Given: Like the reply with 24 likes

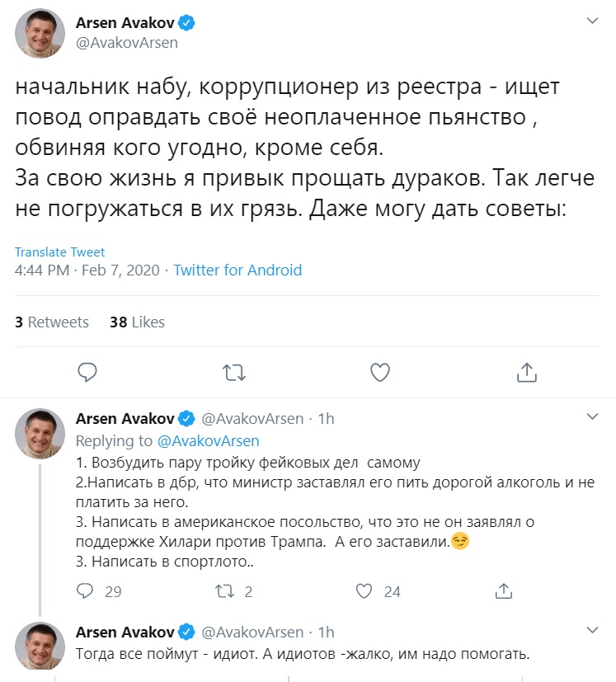Looking at the screenshot, I should tap(364, 591).
